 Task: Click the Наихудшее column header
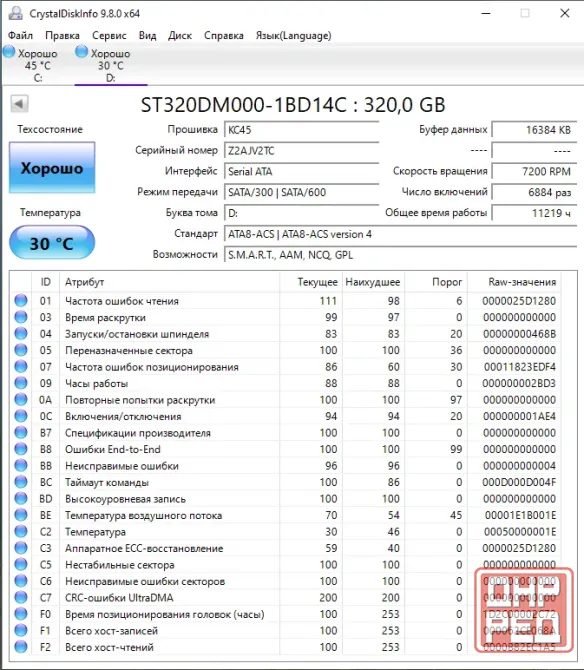(373, 282)
